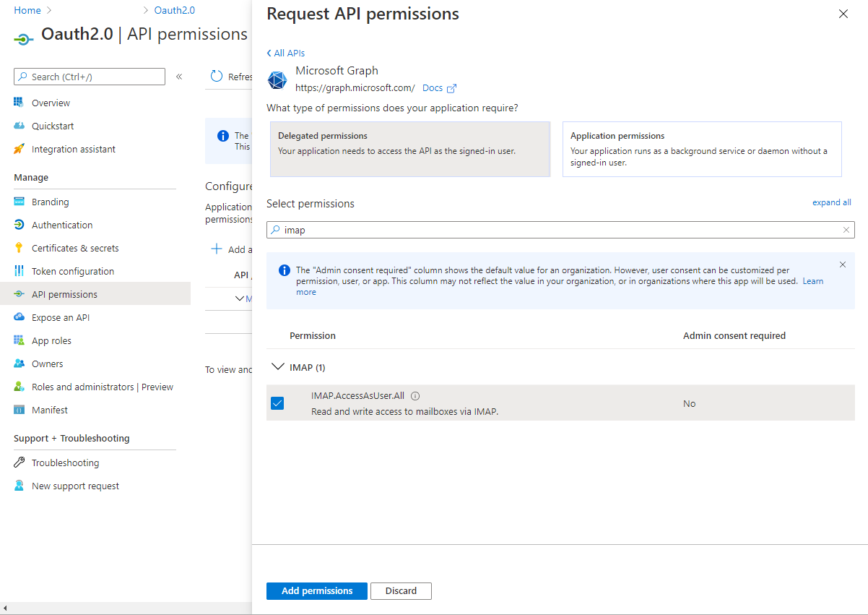
Task: Click expand all permissions link
Action: click(x=831, y=202)
